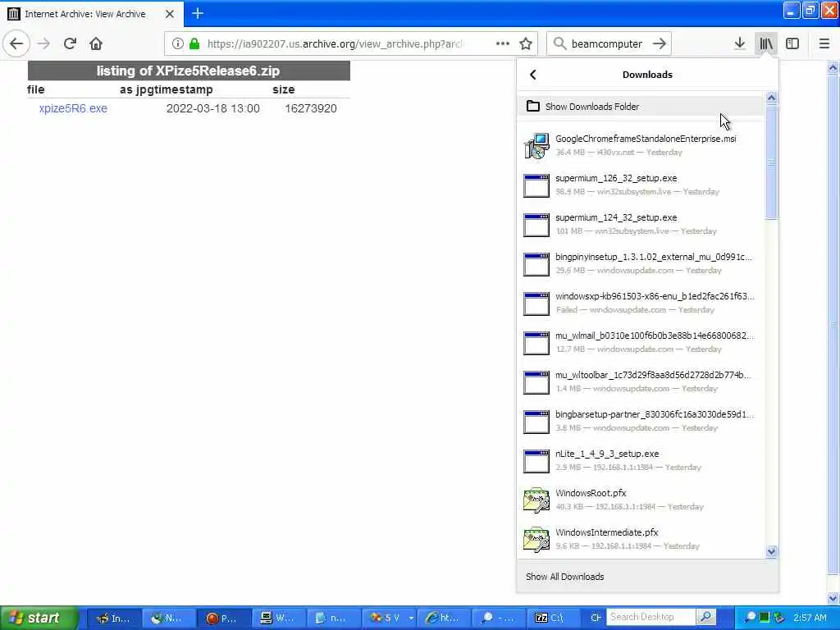Click the WindowsIntermediate.pfx certificate icon
The image size is (840, 630).
coord(536,539)
